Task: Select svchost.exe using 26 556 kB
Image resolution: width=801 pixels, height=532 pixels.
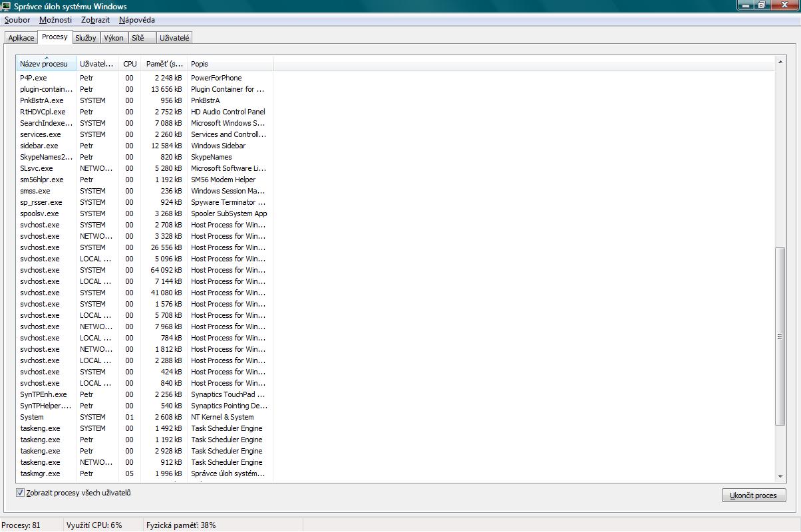Action: click(x=144, y=247)
